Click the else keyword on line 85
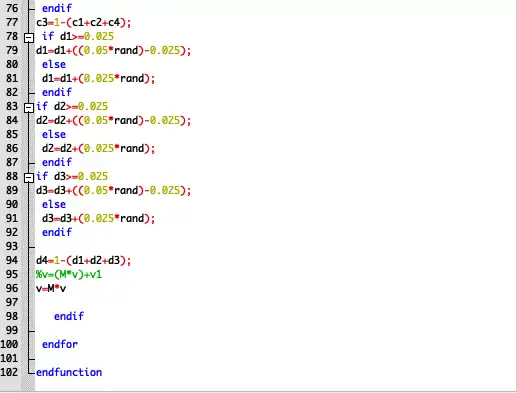Image resolution: width=517 pixels, height=393 pixels. click(x=54, y=134)
